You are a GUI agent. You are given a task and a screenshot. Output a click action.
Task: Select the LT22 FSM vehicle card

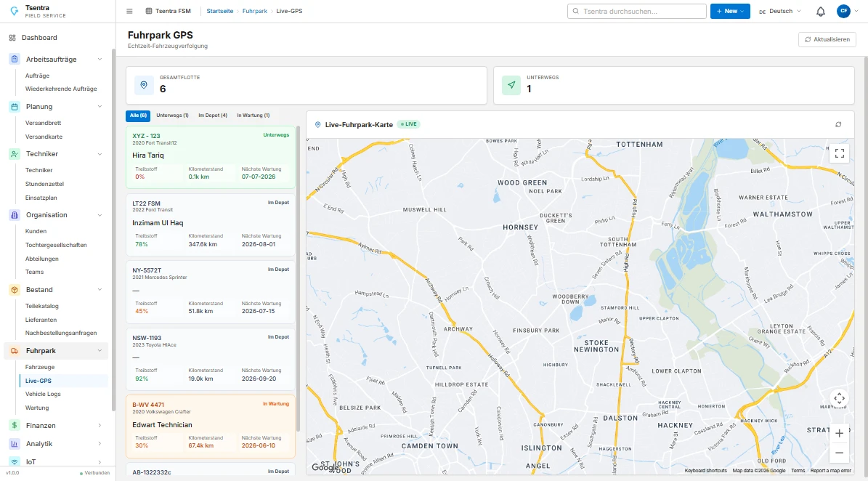click(211, 225)
